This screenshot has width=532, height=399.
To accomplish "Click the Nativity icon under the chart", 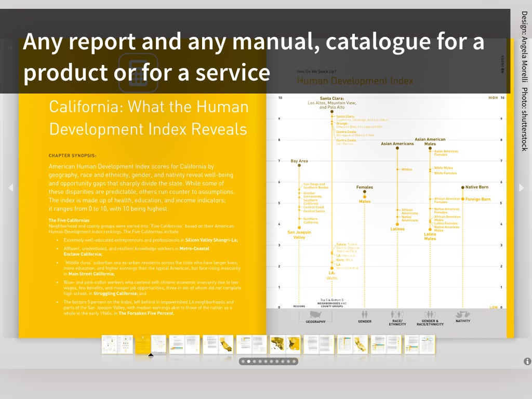I will point(463,314).
